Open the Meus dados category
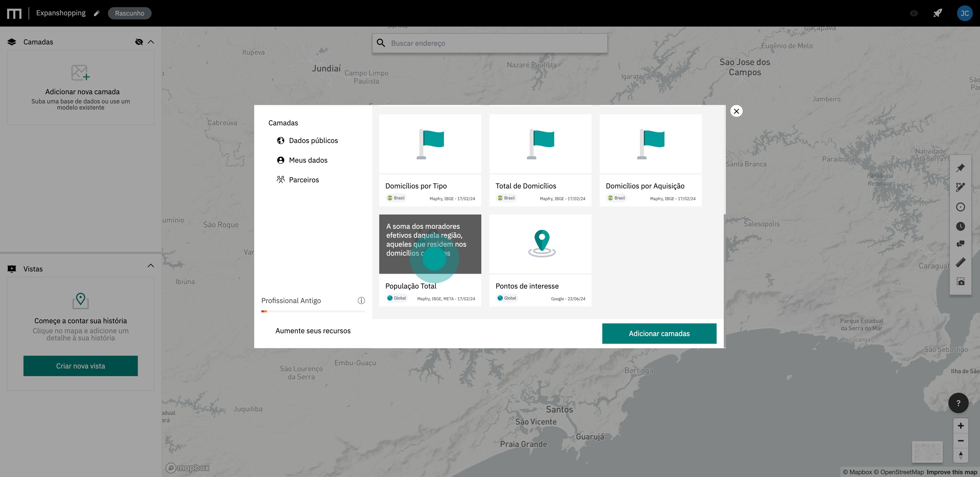Image resolution: width=980 pixels, height=477 pixels. pos(308,160)
